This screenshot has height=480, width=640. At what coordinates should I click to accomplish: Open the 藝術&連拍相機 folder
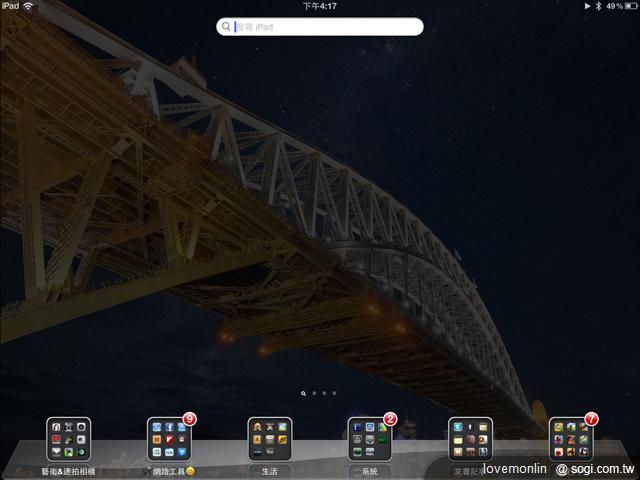[x=69, y=439]
